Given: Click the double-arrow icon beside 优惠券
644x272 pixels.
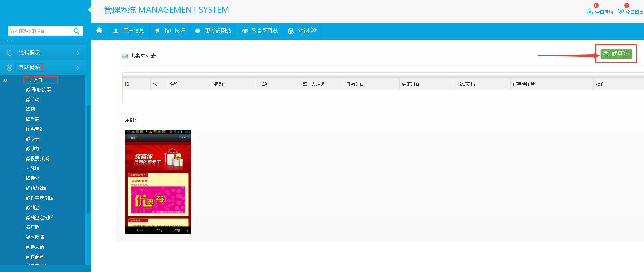Looking at the screenshot, I should [x=5, y=80].
